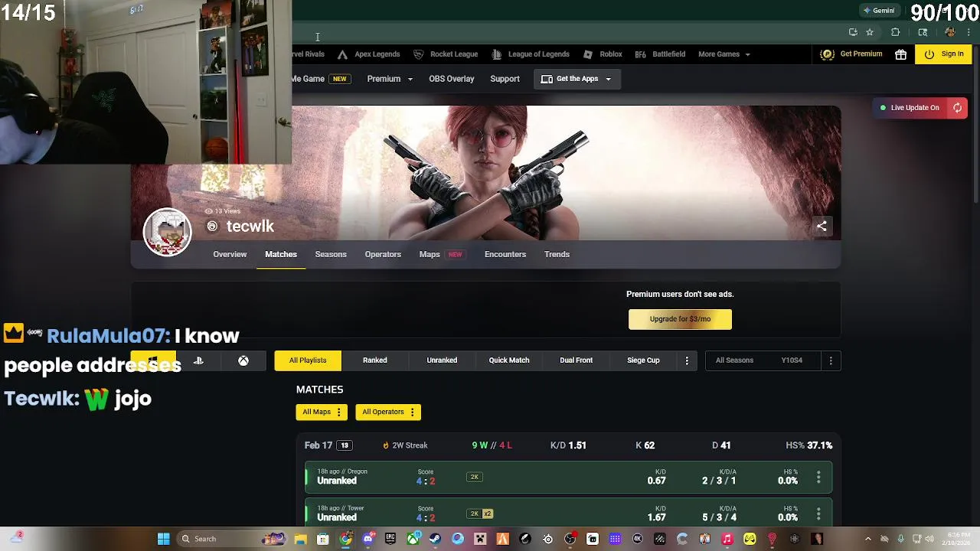The image size is (980, 551).
Task: Select the Xbox platform icon
Action: tap(243, 360)
